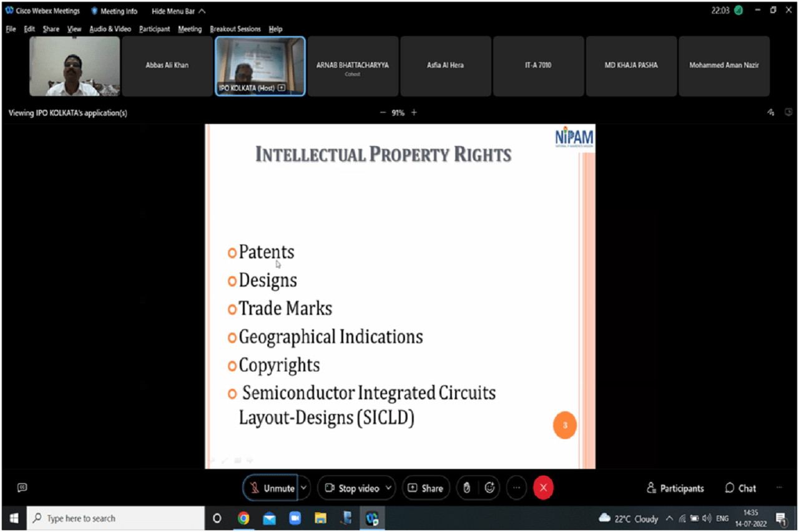Show hidden system tray icons chevron
The image size is (799, 532).
pos(669,518)
